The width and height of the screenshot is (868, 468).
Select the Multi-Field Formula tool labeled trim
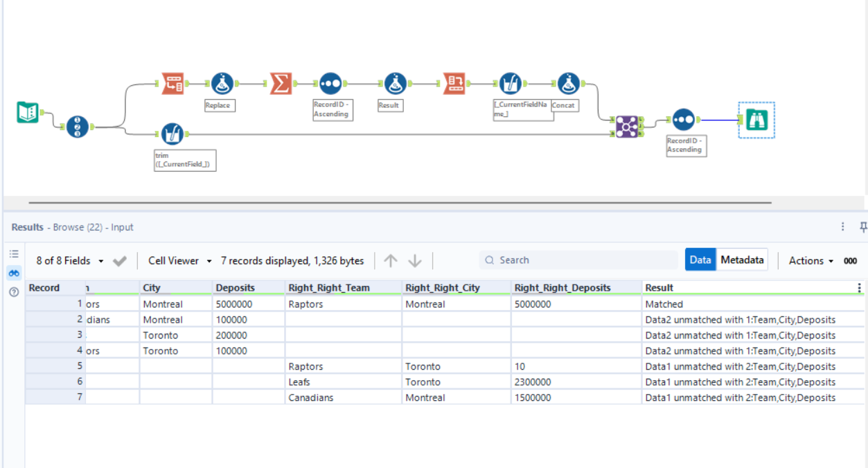click(x=172, y=133)
